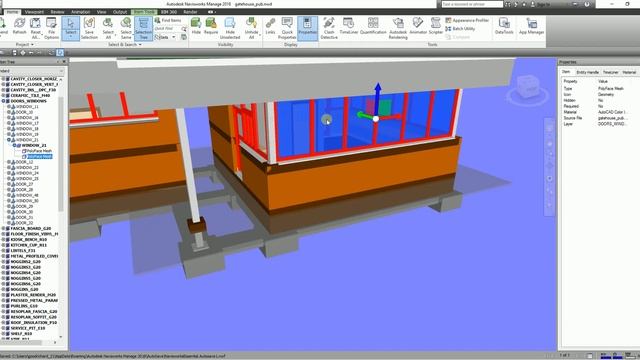Switch to the View ribbon tab

tap(102, 12)
